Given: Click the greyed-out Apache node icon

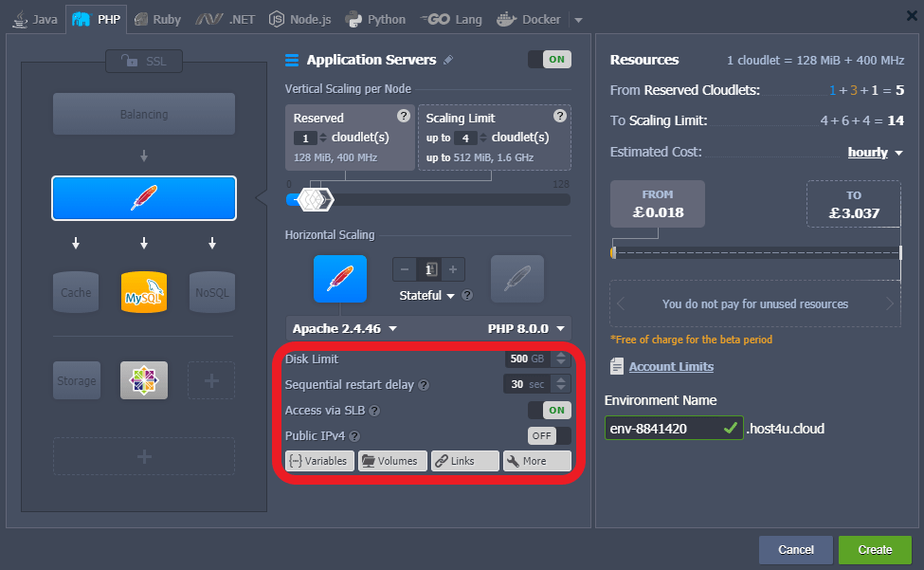Looking at the screenshot, I should (516, 279).
